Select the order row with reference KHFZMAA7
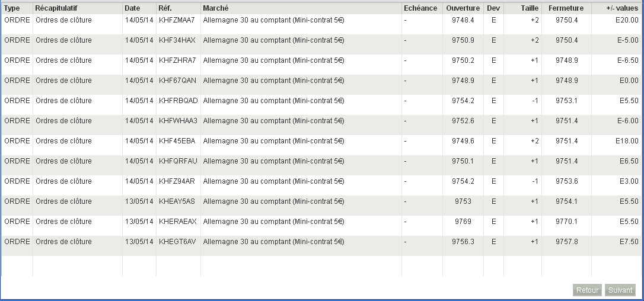This screenshot has height=301, width=644. (x=177, y=20)
